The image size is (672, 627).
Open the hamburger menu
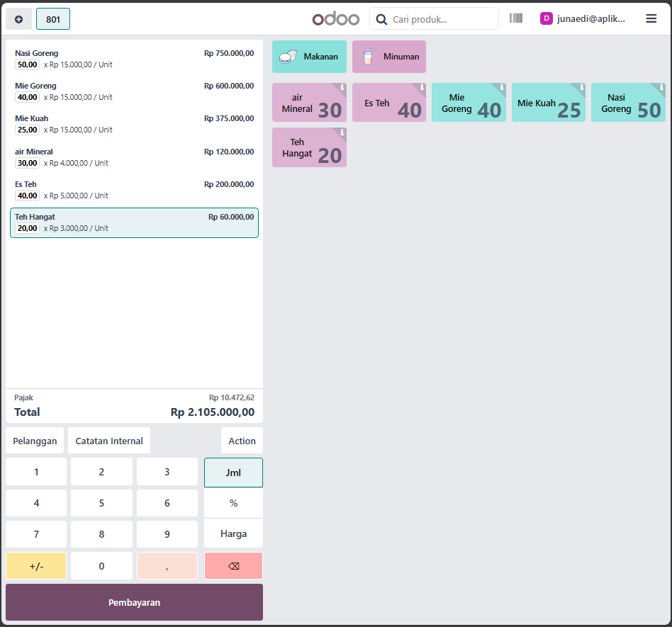click(x=651, y=18)
